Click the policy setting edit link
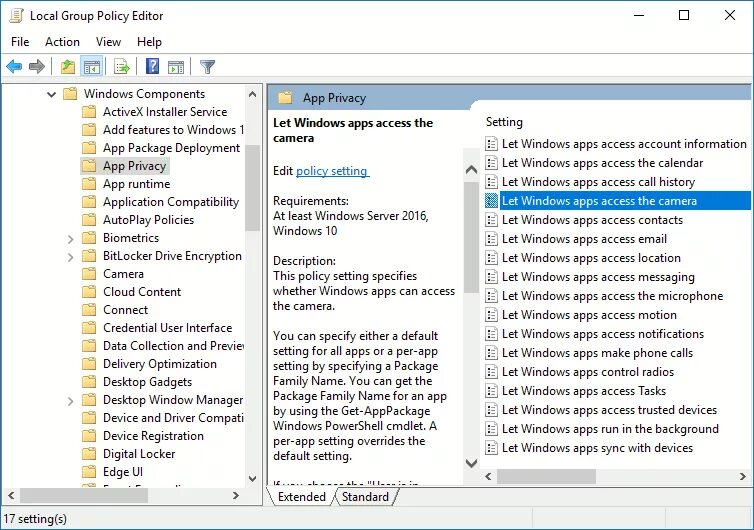 click(x=332, y=171)
